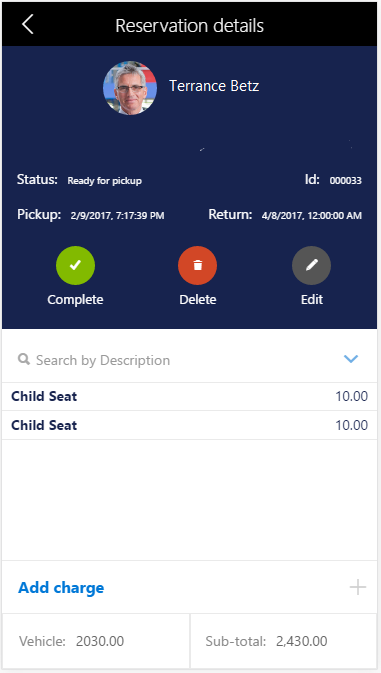The height and width of the screenshot is (673, 381).
Task: Click the red Delete trash icon
Action: [197, 265]
